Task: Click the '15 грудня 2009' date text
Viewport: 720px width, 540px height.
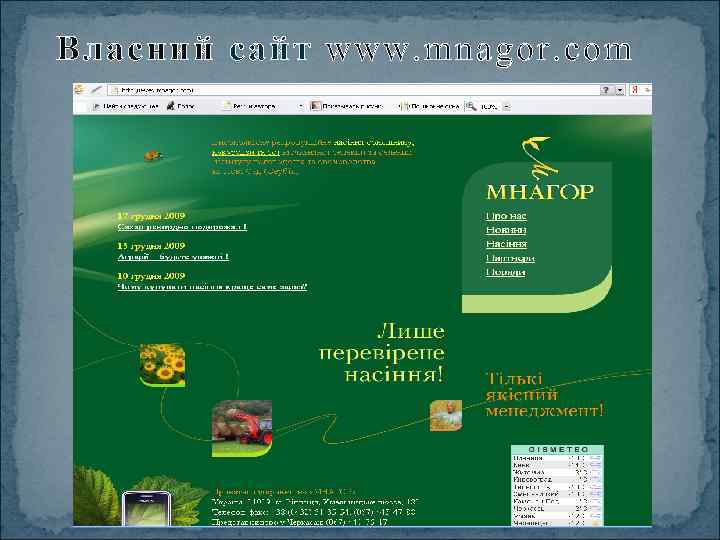Action: (x=151, y=246)
